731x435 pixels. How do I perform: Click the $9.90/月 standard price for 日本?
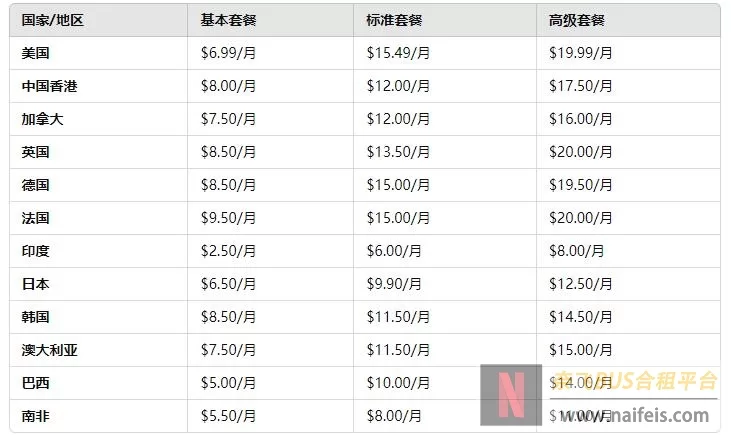tap(394, 284)
